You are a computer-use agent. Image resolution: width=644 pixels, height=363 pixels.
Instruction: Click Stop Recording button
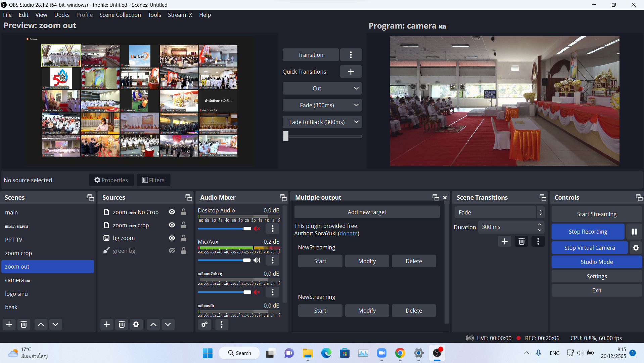tap(588, 232)
